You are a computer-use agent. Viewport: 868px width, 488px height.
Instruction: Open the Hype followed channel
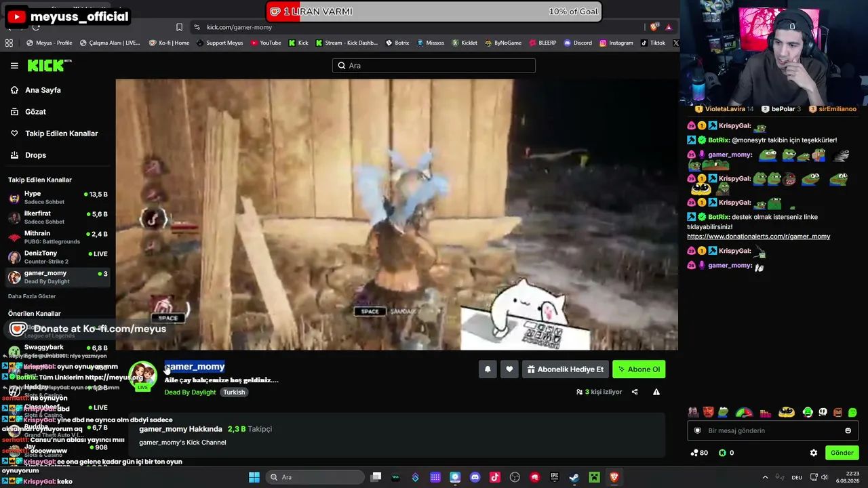[x=58, y=197]
